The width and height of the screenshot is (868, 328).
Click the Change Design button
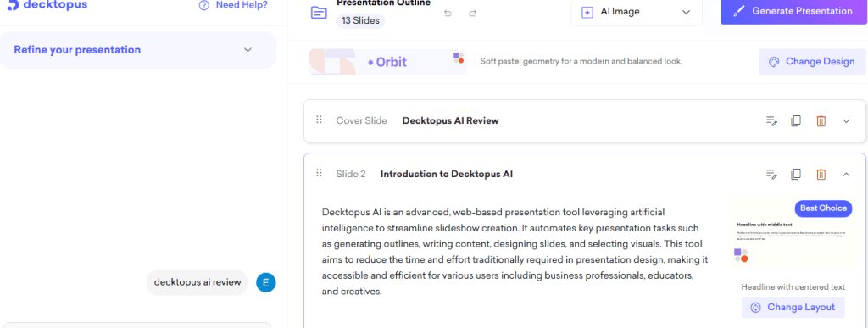(812, 61)
